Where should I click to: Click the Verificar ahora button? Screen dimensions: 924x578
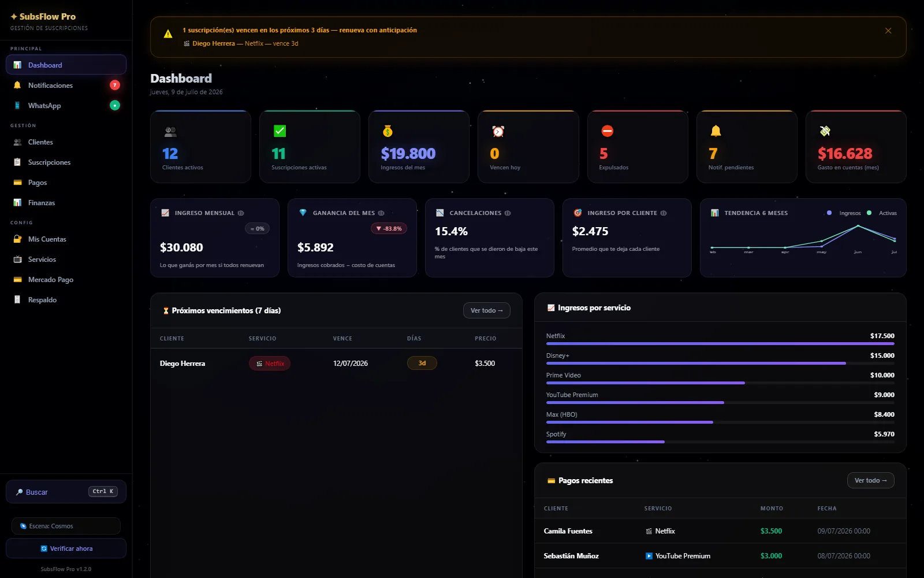click(x=66, y=549)
